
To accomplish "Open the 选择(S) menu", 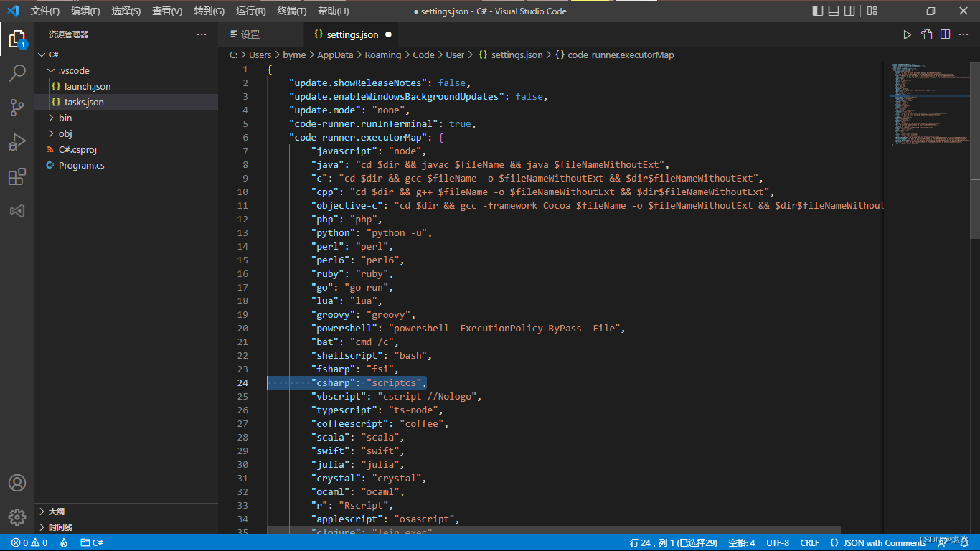I will point(126,11).
